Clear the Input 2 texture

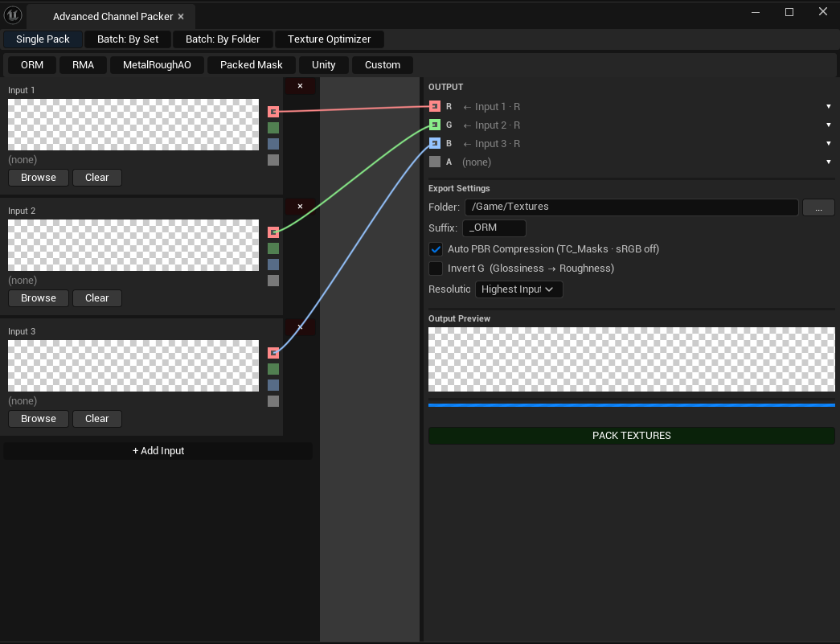pyautogui.click(x=97, y=298)
